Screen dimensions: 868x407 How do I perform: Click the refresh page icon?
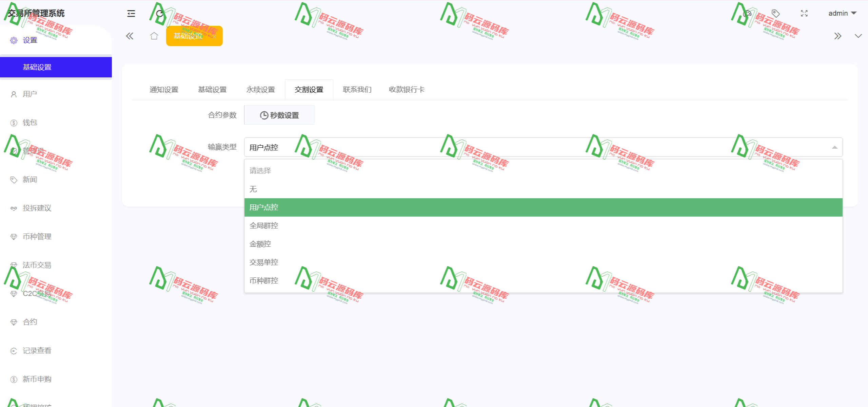pyautogui.click(x=159, y=14)
